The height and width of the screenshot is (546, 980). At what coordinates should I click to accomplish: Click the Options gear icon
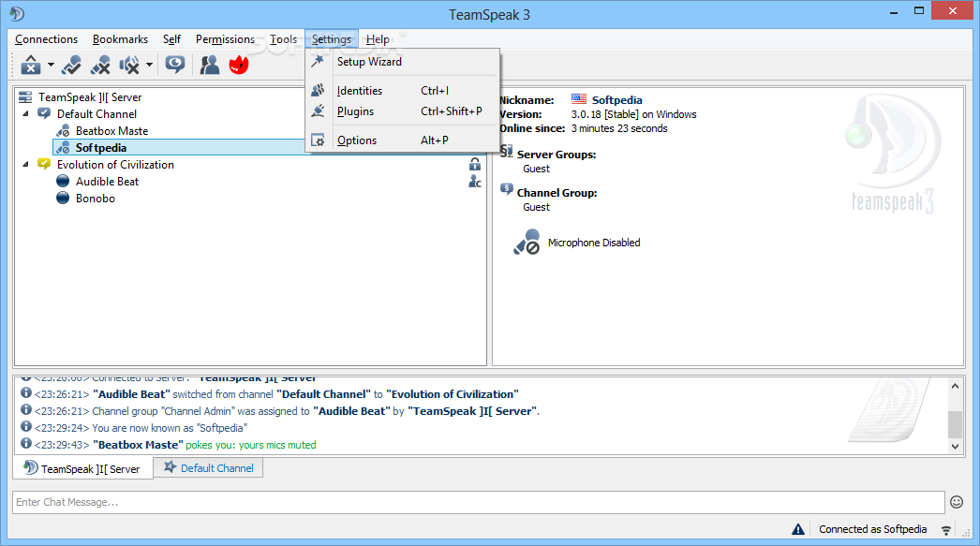click(x=319, y=140)
